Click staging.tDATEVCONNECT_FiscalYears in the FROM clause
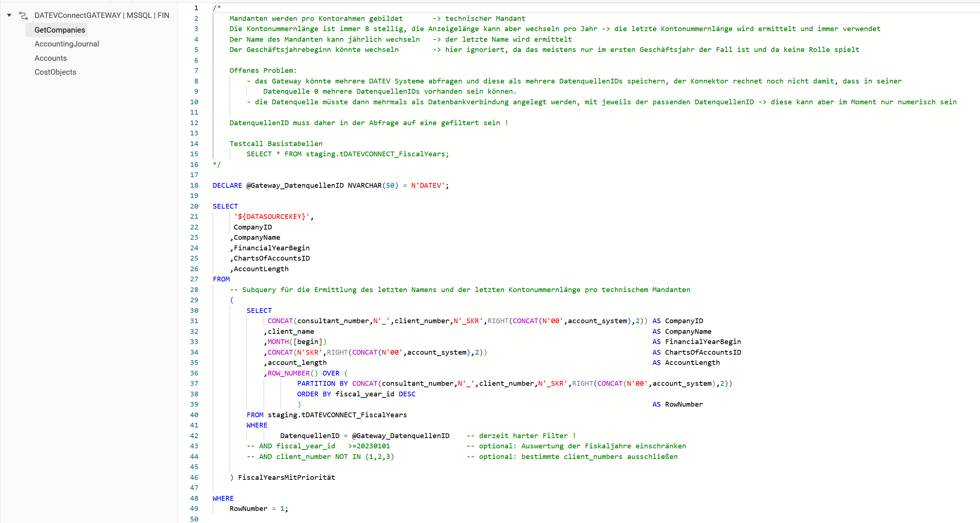980x523 pixels. pyautogui.click(x=337, y=415)
